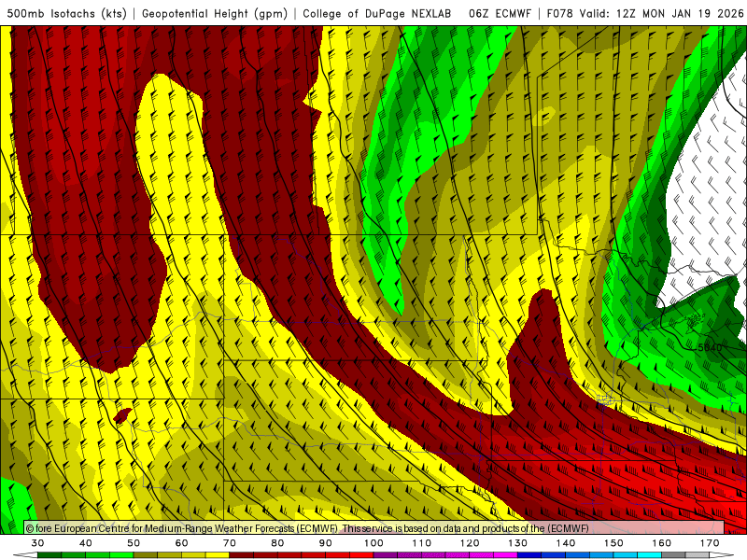The width and height of the screenshot is (747, 560).
Task: Click the purple 100-105 kt color bar swatch
Action: coord(386,555)
